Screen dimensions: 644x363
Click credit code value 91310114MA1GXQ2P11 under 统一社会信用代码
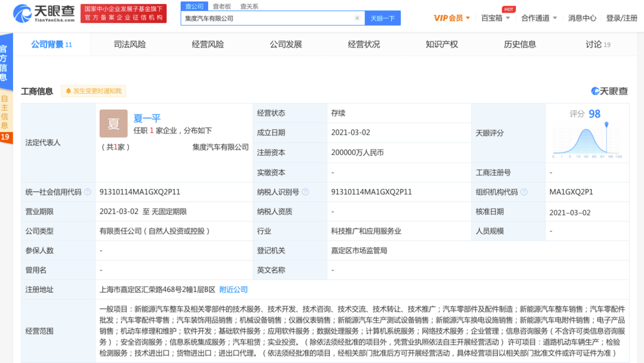(140, 192)
